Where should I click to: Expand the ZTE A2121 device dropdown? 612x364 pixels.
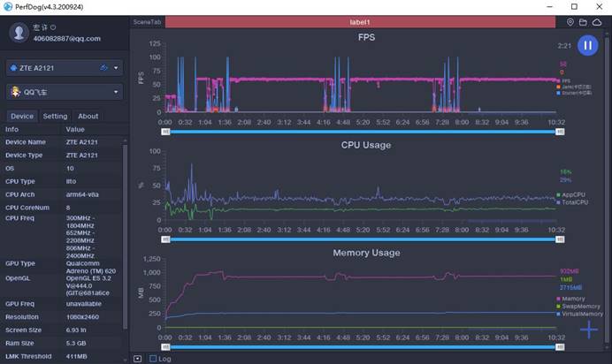coord(116,68)
